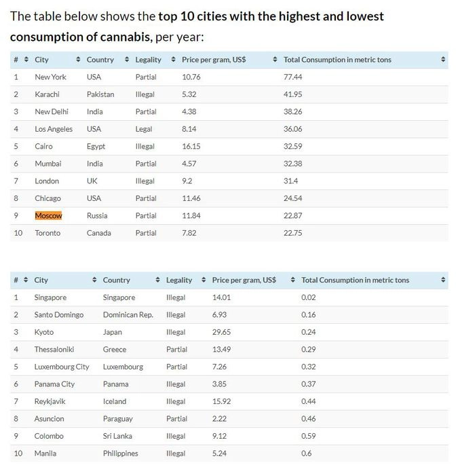Click sort arrows beside # in bottom table
Screen dimensions: 458x476
(26, 280)
